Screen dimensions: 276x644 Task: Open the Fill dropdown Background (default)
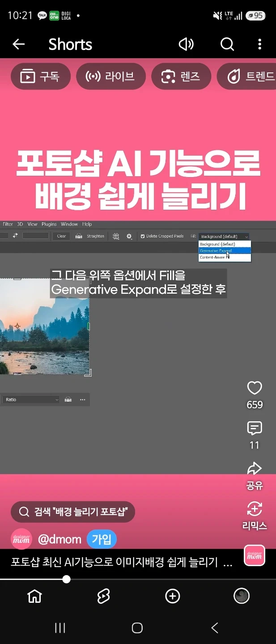(x=224, y=236)
